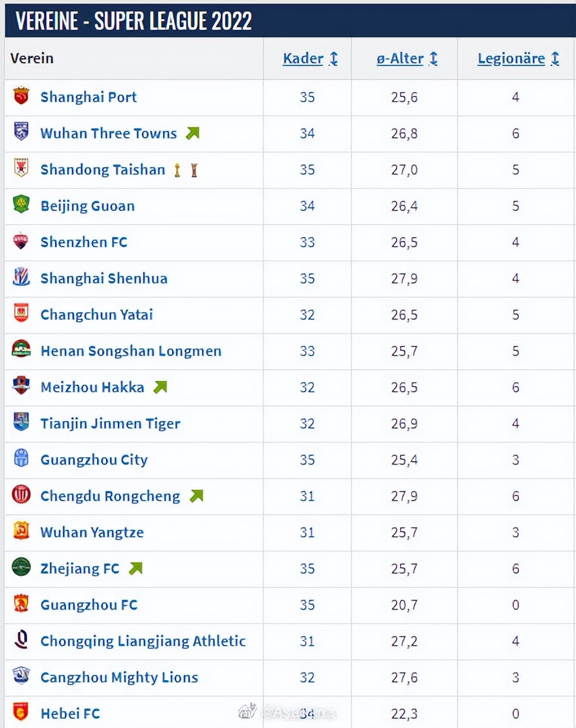Viewport: 576px width, 728px height.
Task: Select the Cangzhou Mighty Lions link
Action: (x=119, y=677)
